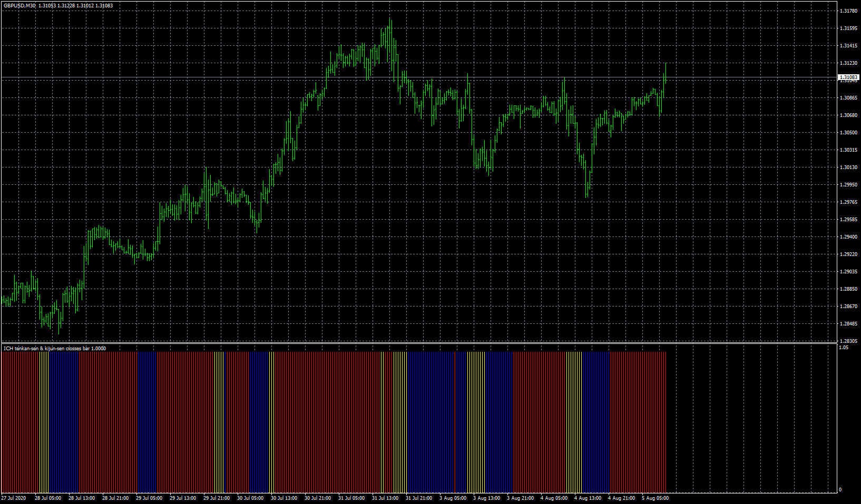Select the 1.28305 price level label

[847, 341]
